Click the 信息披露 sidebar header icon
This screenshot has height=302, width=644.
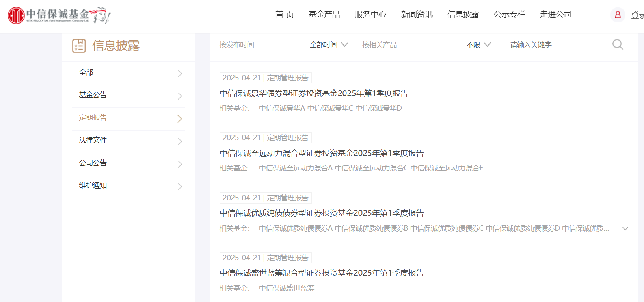[x=79, y=46]
